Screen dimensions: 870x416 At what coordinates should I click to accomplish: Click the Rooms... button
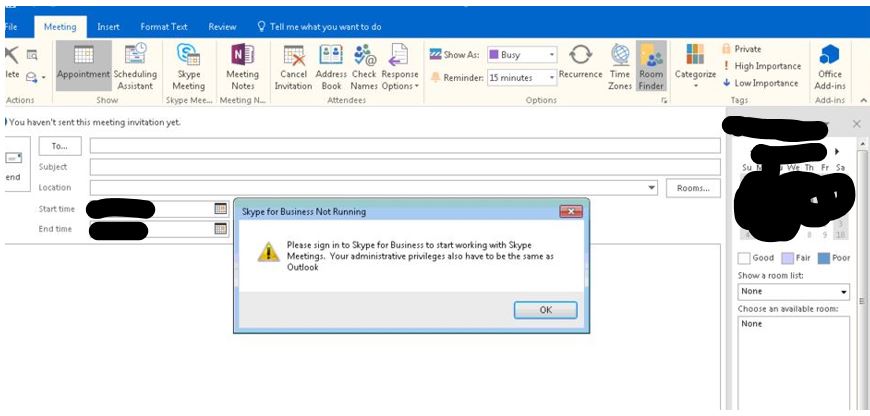point(693,188)
